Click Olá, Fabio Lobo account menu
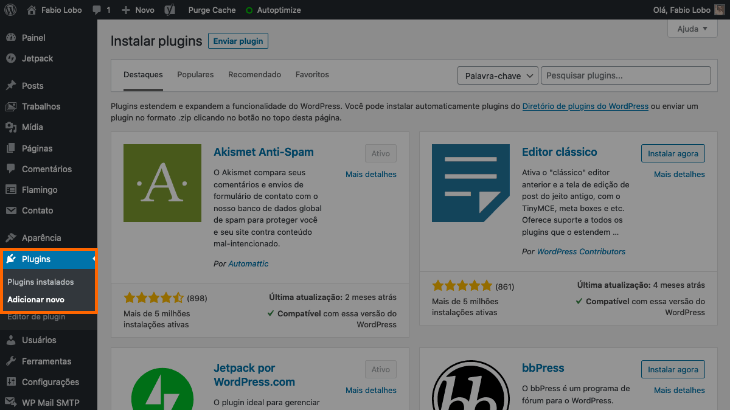730x410 pixels. pos(689,10)
